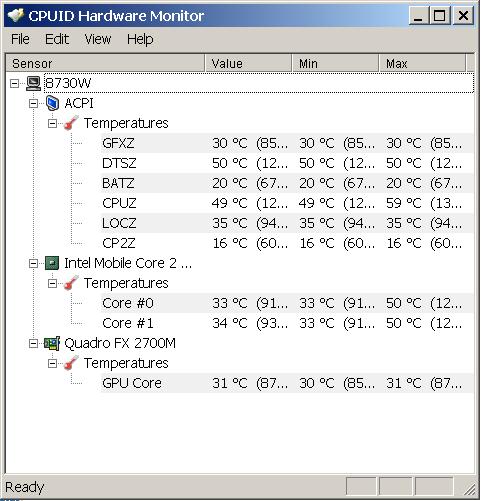Collapse Temperatures under Quadro FX 2700M
This screenshot has width=481, height=501.
[x=52, y=363]
